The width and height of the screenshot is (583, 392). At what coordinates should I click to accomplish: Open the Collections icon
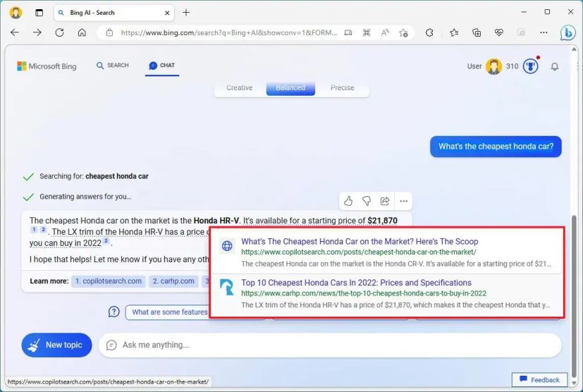(x=477, y=32)
